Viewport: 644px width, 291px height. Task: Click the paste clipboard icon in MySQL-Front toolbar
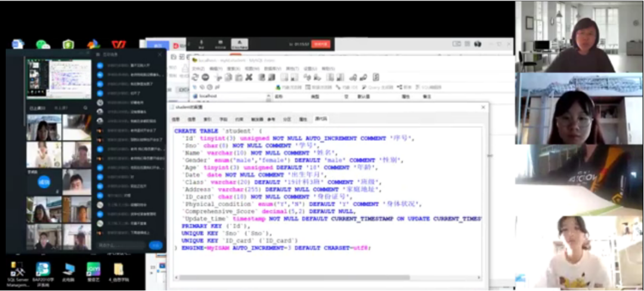point(239,77)
